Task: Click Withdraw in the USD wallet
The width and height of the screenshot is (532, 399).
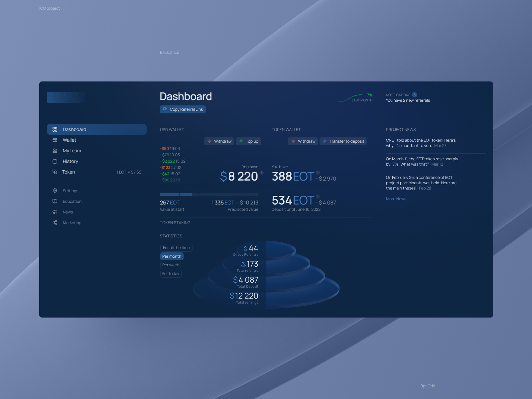Action: click(219, 141)
